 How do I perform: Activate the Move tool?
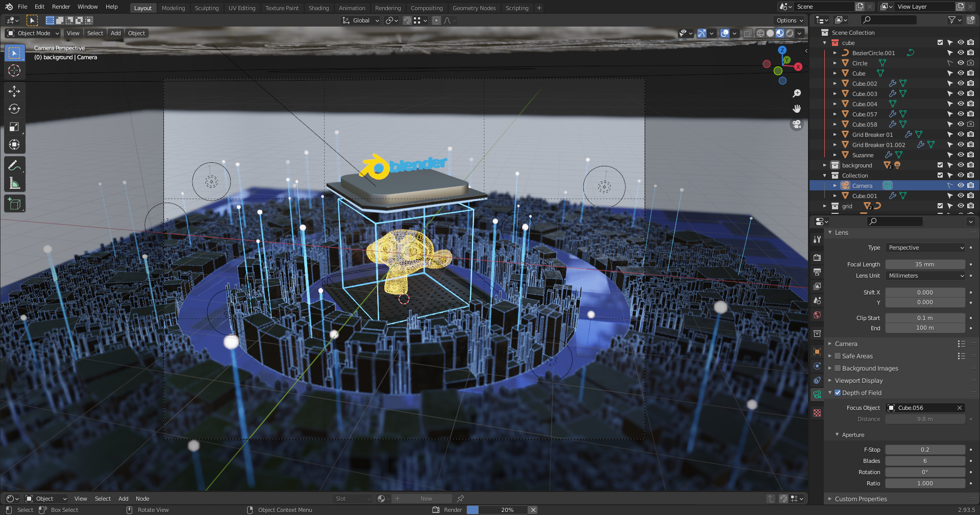[14, 91]
